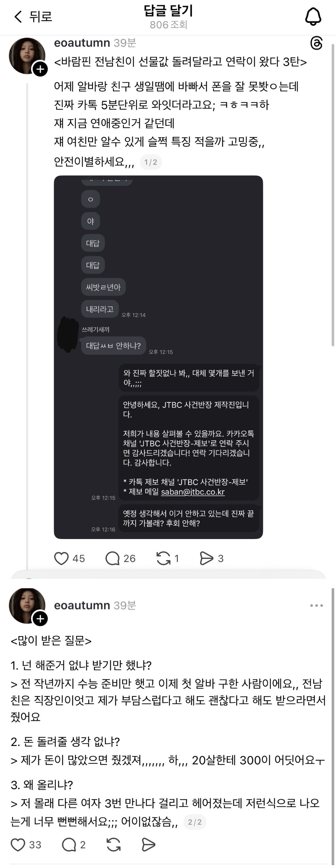
Task: Tap the 2/2 thread indicator badge
Action: point(195,822)
